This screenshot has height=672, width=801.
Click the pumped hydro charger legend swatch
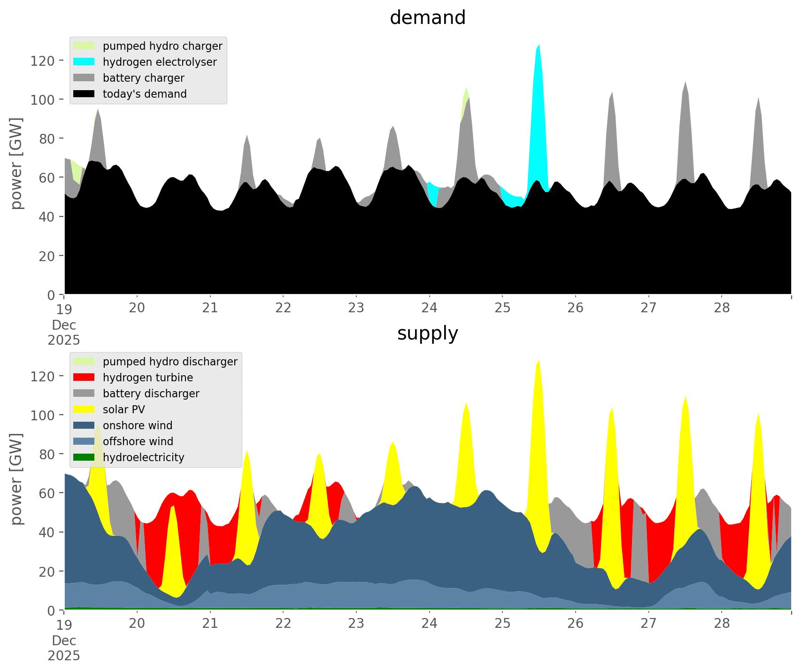[84, 46]
